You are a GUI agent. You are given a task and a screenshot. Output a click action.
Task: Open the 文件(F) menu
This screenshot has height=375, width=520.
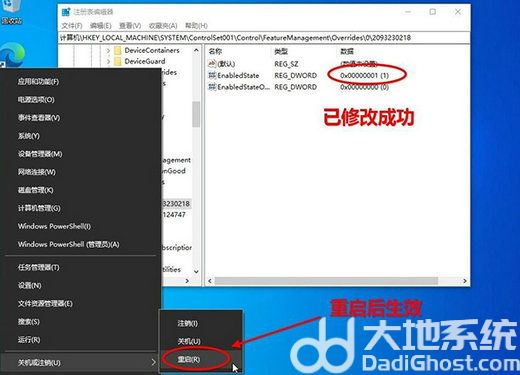(x=72, y=26)
